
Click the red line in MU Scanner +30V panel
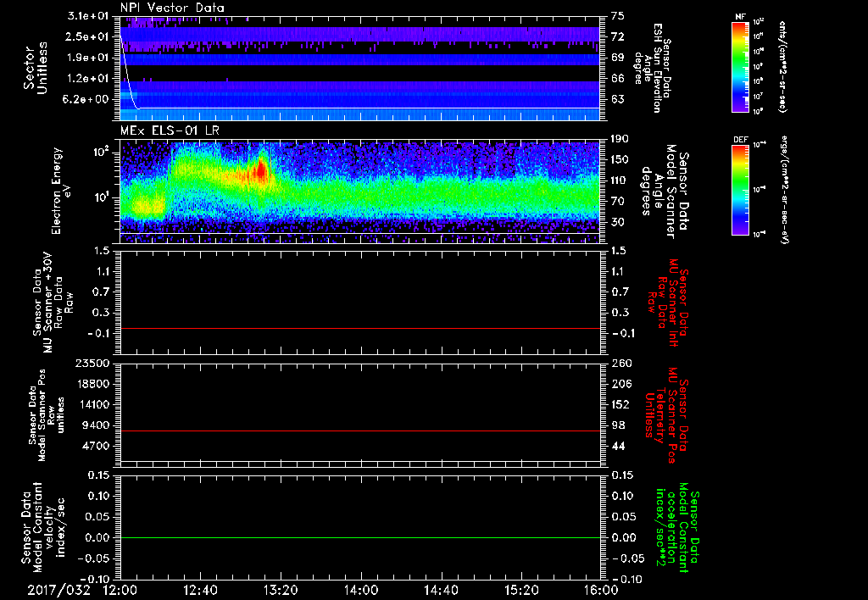(359, 328)
